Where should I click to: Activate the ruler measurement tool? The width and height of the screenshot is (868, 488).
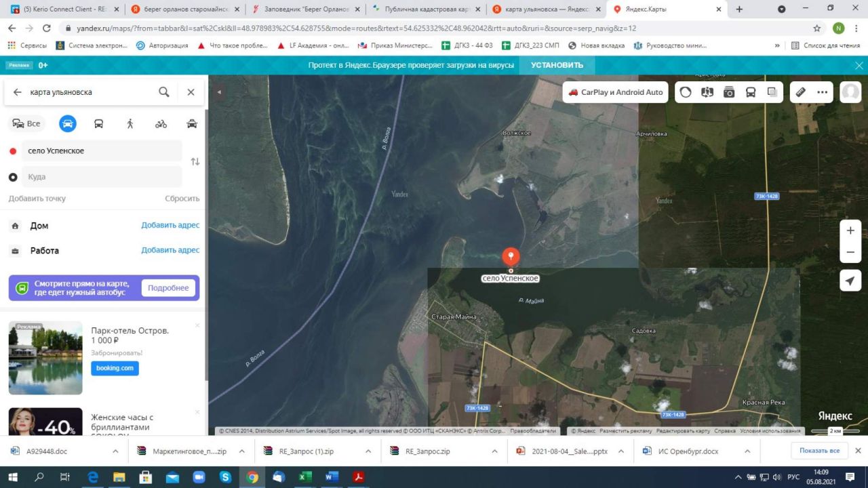(801, 92)
